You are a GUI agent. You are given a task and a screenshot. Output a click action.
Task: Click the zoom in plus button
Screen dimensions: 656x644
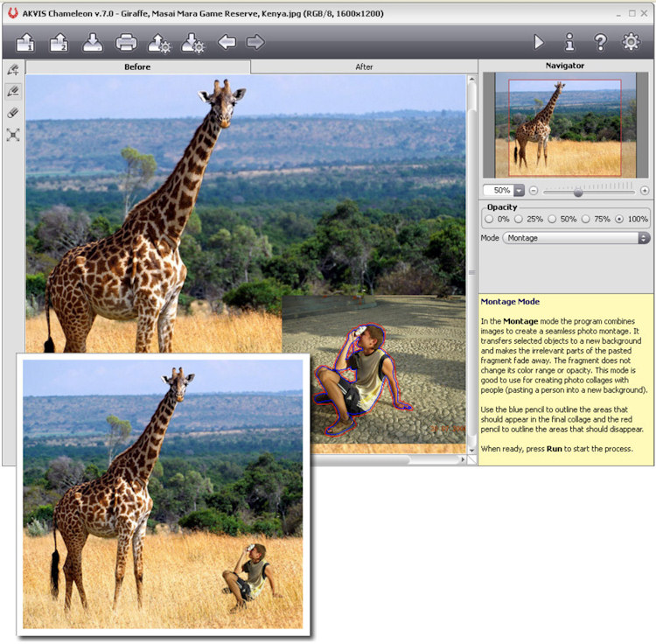point(645,191)
